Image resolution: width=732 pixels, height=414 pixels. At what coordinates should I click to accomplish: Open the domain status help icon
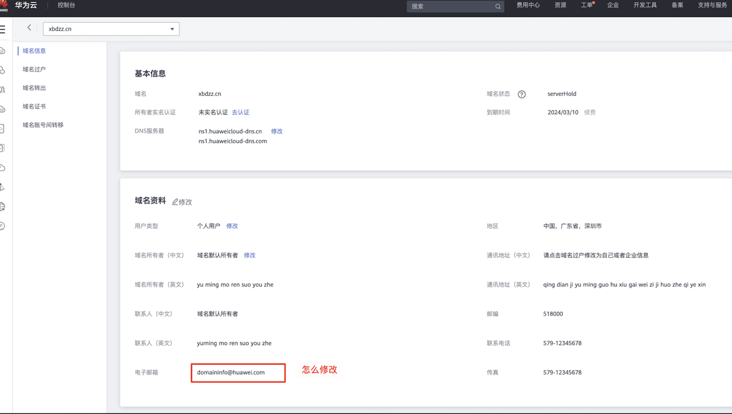tap(521, 94)
